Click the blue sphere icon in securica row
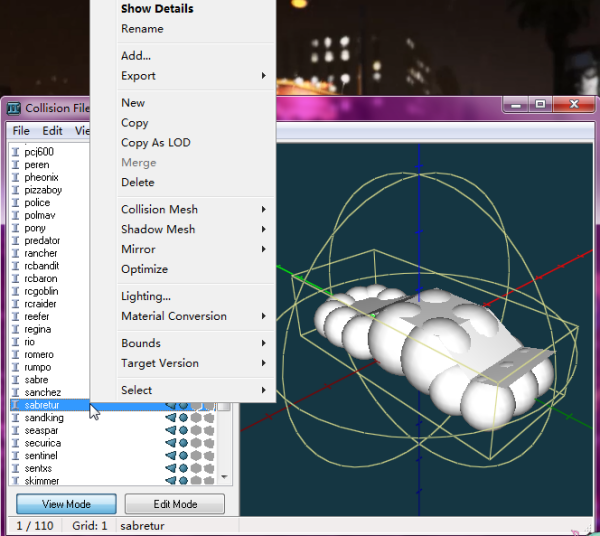This screenshot has width=600, height=536. point(184,443)
